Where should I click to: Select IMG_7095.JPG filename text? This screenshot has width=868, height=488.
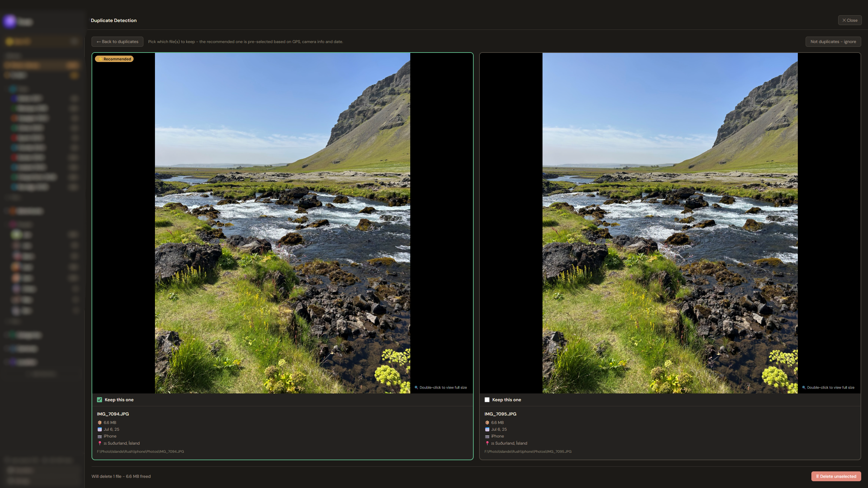pos(500,414)
